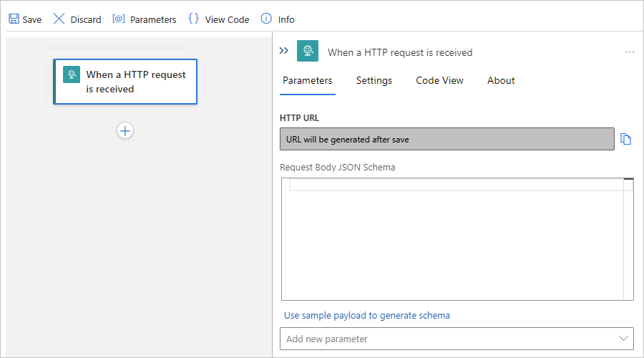The height and width of the screenshot is (358, 644).
Task: Collapse the details panel with double chevron
Action: (x=284, y=52)
